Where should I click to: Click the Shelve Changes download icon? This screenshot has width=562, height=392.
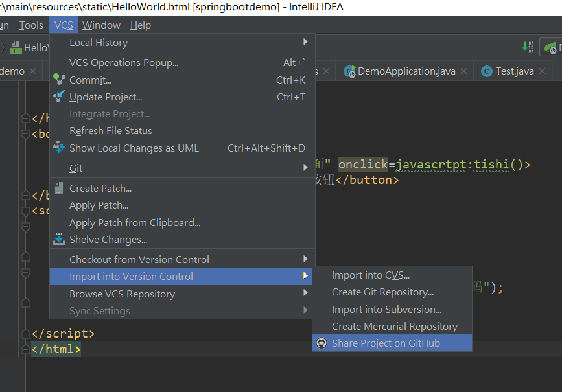[59, 239]
